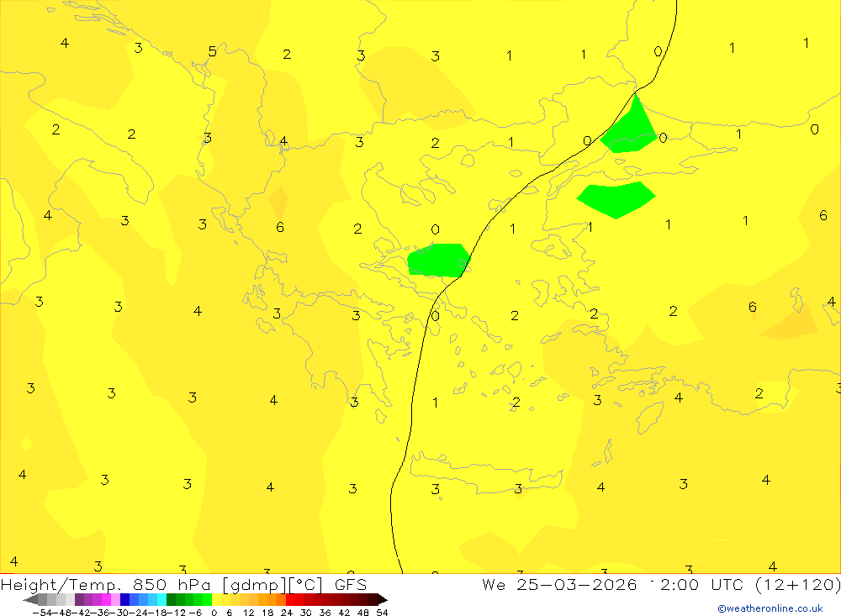Click the '36' legend label
Viewport: 841px width, 616px height.
pos(325,613)
